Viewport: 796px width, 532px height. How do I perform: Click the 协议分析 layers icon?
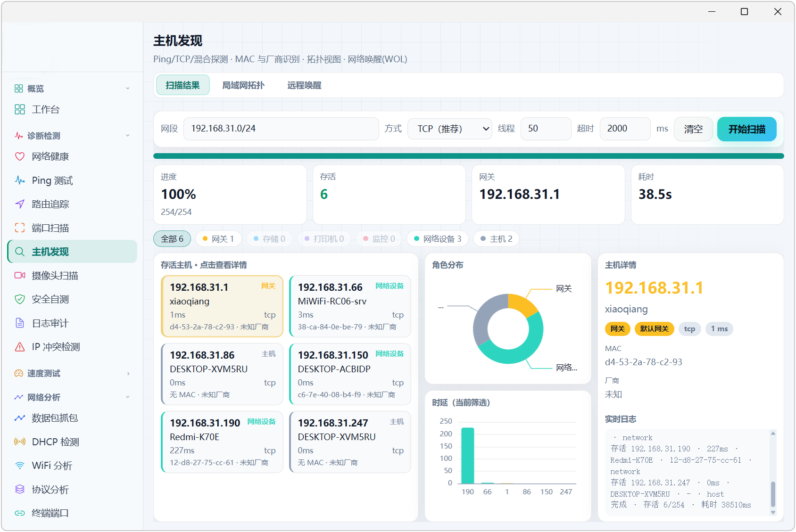point(20,490)
